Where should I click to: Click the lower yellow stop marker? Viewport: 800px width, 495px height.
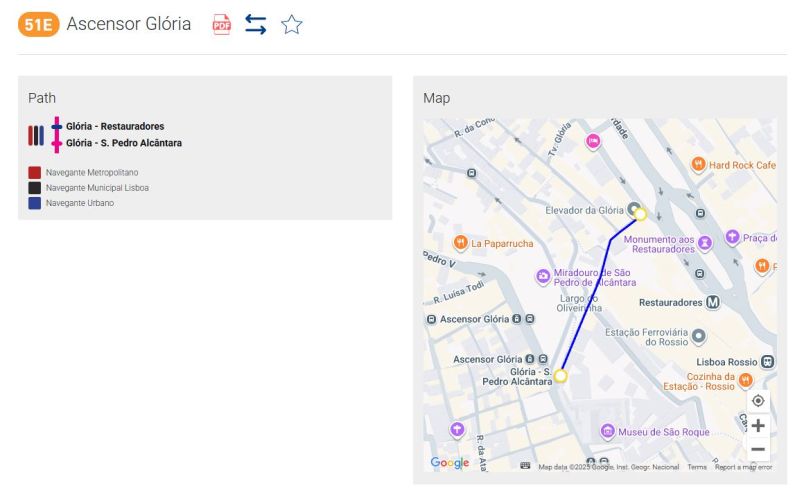click(560, 376)
